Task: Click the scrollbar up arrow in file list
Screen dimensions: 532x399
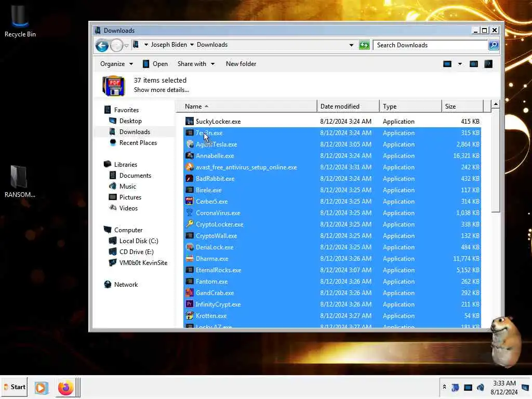Action: pyautogui.click(x=495, y=104)
